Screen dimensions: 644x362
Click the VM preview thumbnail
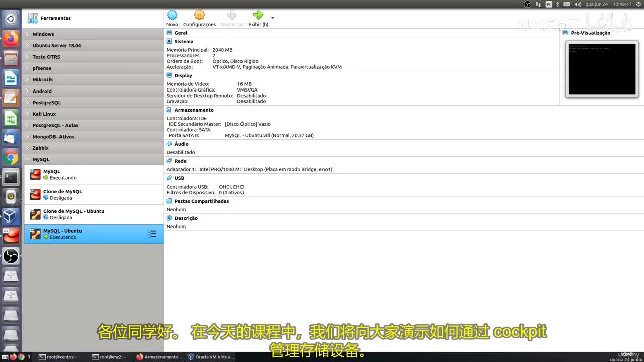(602, 69)
